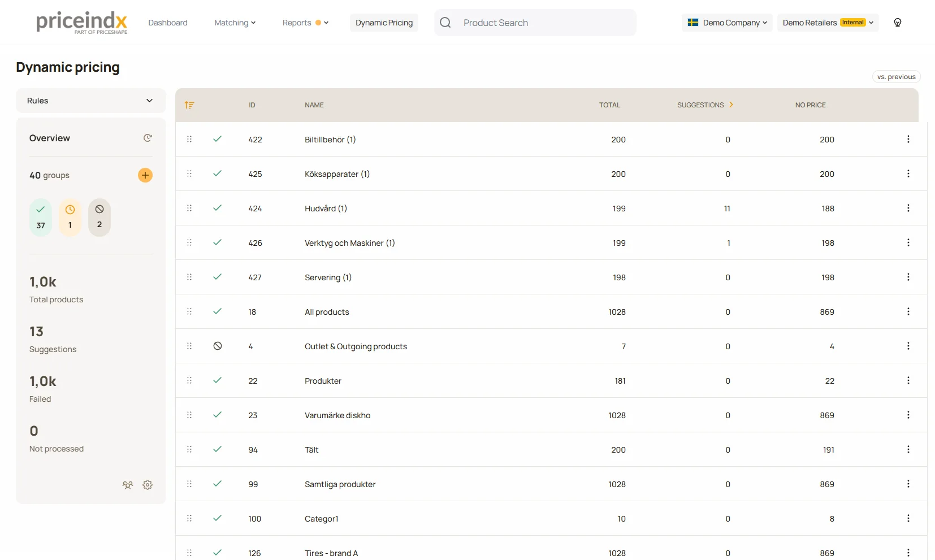Viewport: 935px width, 560px height.
Task: Open the three-dot menu for Produkter
Action: pyautogui.click(x=908, y=380)
